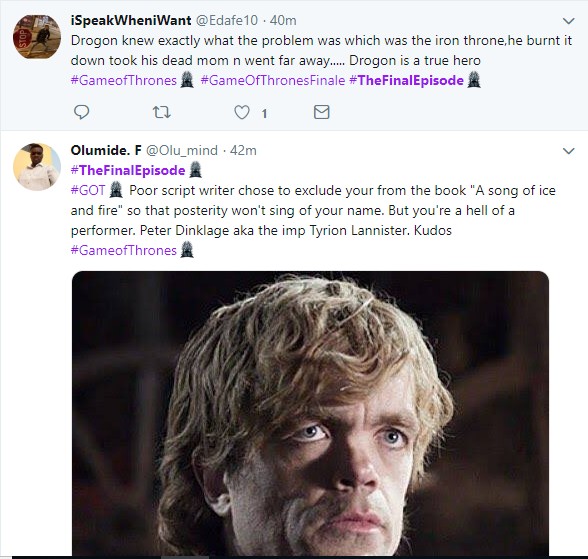Expand the Olumide. F tweet options chevron

568,151
